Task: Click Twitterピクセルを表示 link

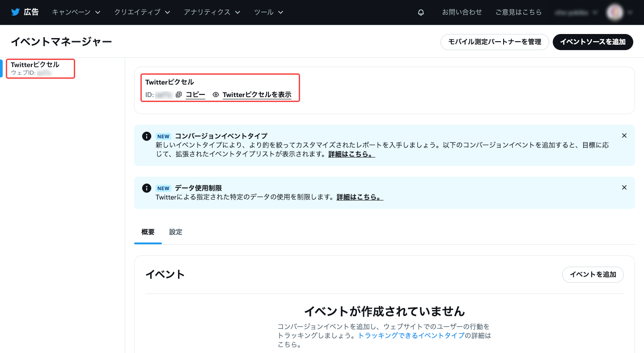Action: pos(257,95)
